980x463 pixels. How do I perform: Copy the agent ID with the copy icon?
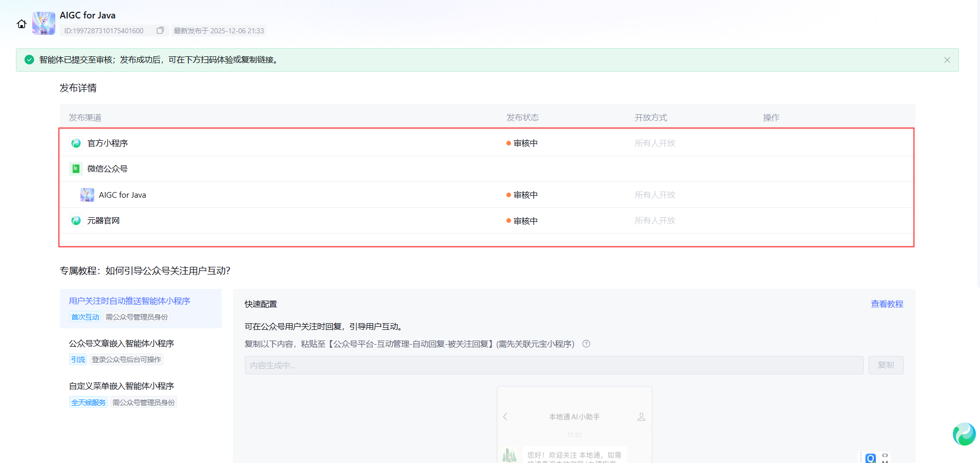pos(160,31)
